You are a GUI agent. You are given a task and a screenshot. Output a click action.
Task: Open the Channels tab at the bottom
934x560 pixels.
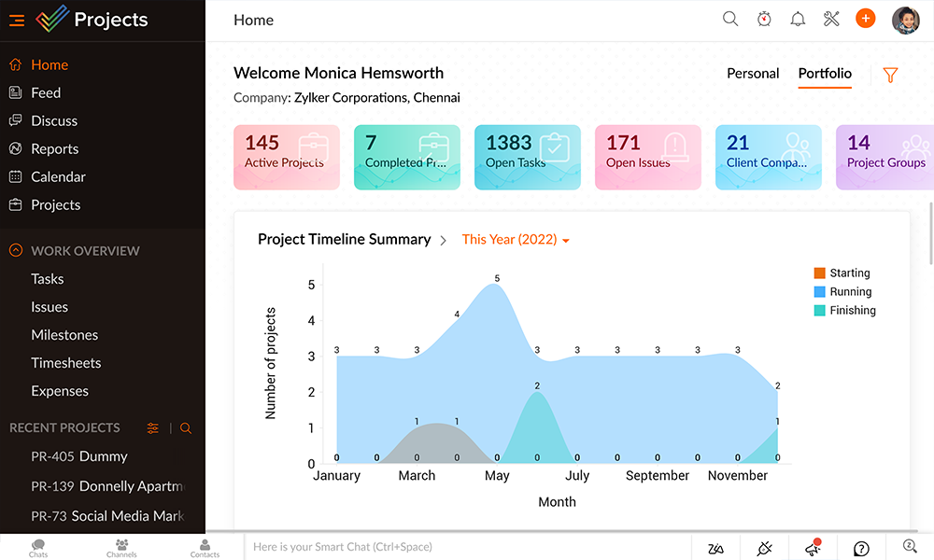tap(121, 549)
